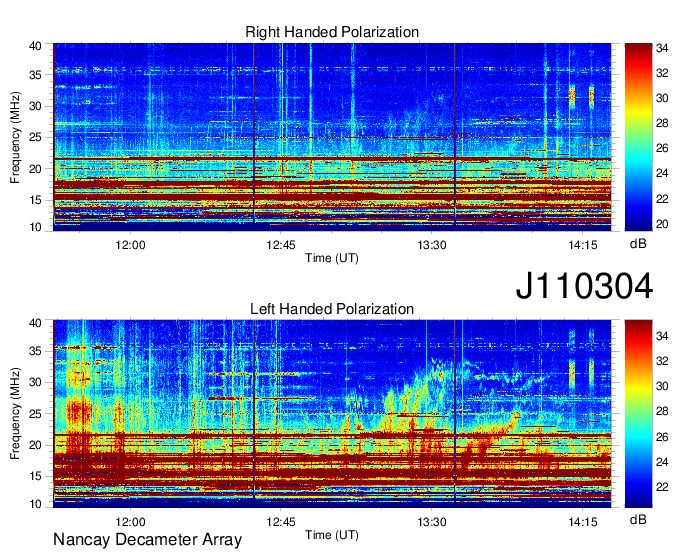Click the 'Nancay Decameter Array' caption

147,540
